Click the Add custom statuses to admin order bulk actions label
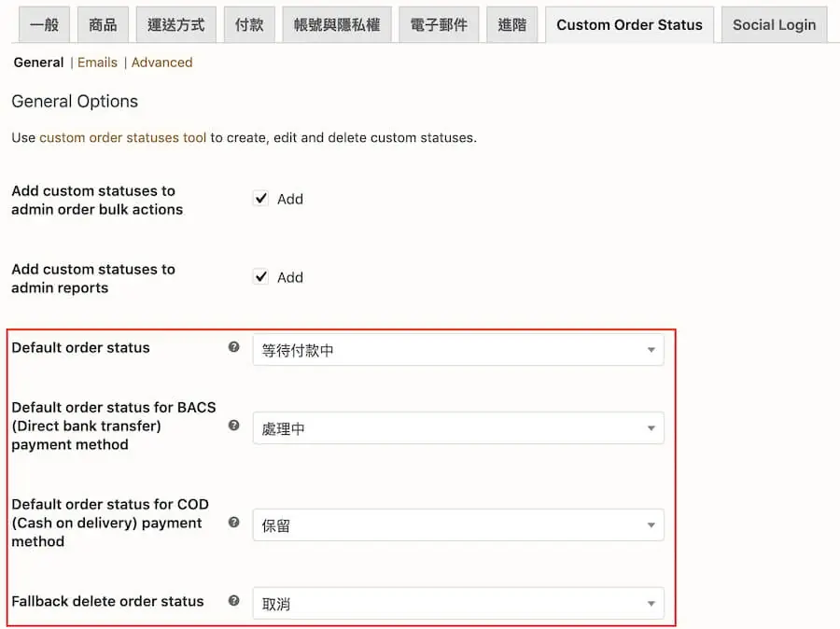Image resolution: width=840 pixels, height=629 pixels. coord(97,201)
